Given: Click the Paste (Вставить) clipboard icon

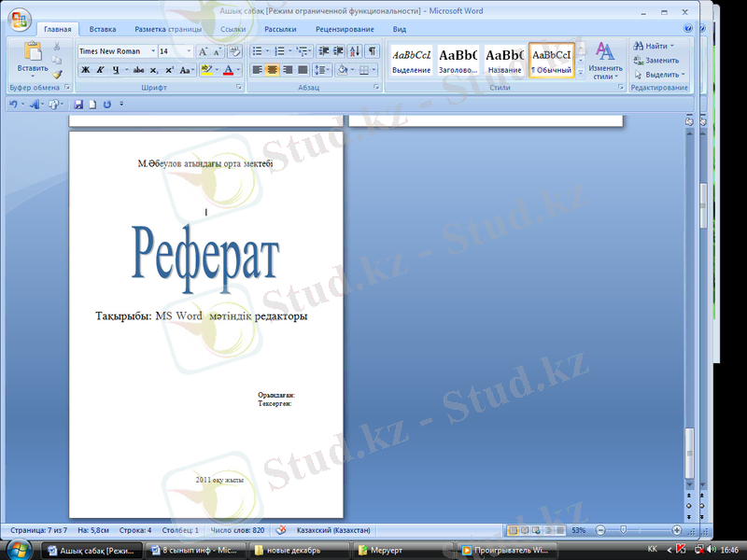Looking at the screenshot, I should click(32, 52).
